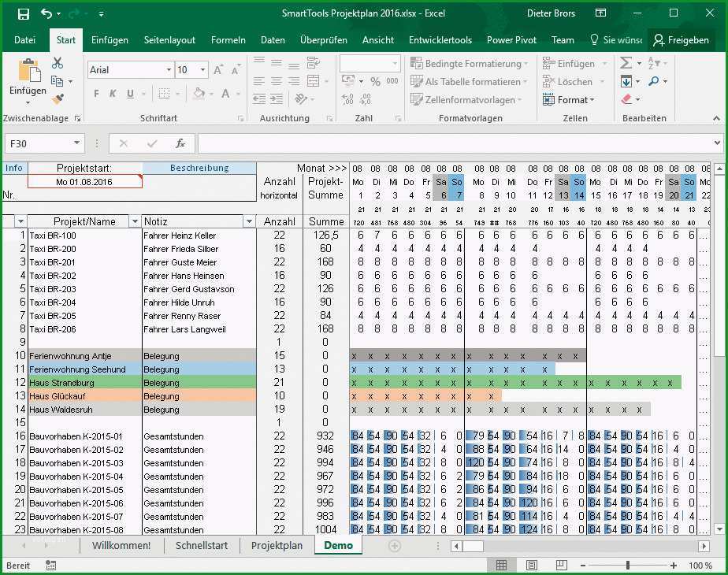Screen dimensions: 728x575
Task: Activate the format painter brush
Action: point(58,98)
